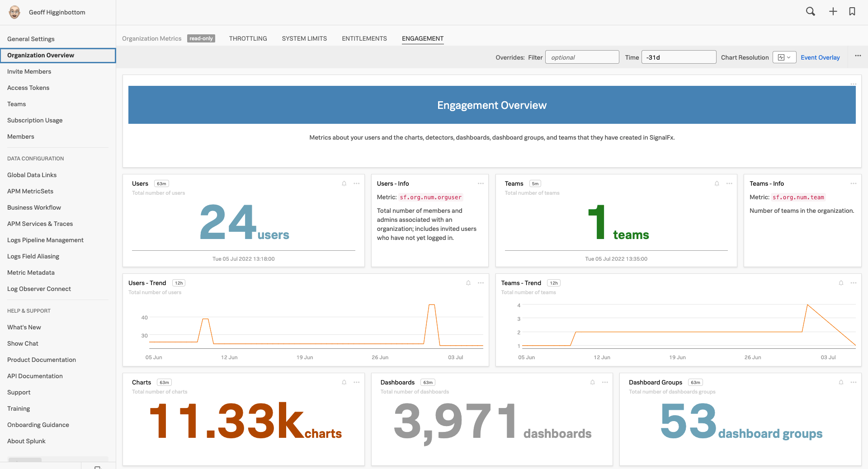Open Invite Members in sidebar

click(29, 71)
